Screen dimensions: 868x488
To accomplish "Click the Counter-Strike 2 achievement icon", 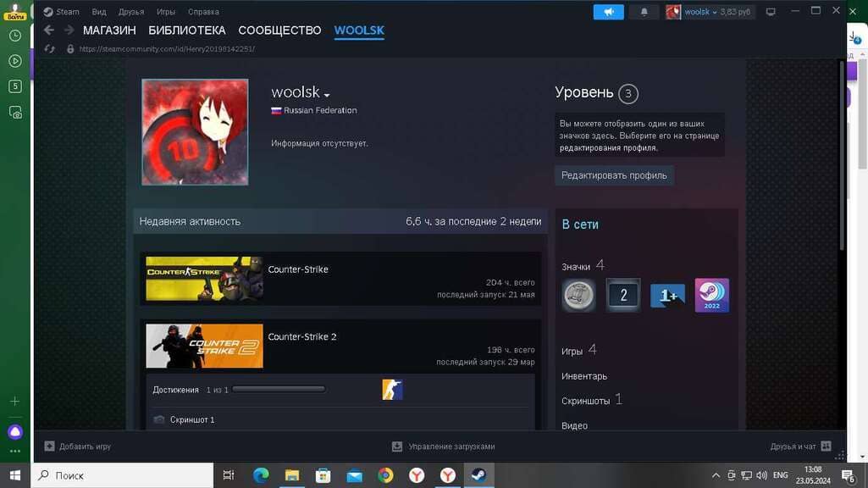I will coord(392,390).
